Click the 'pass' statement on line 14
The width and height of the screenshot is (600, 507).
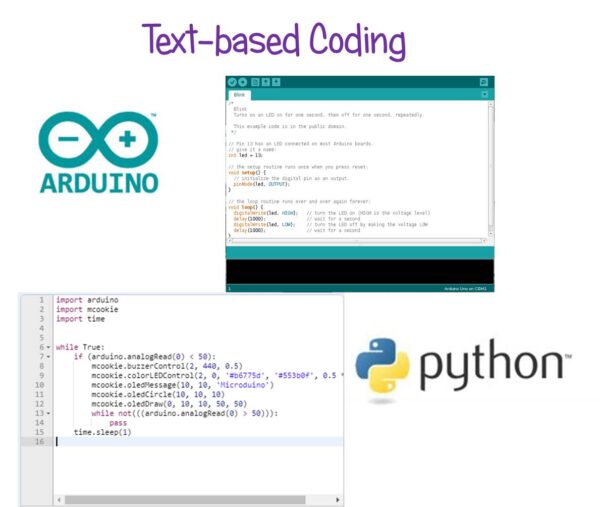pos(118,423)
